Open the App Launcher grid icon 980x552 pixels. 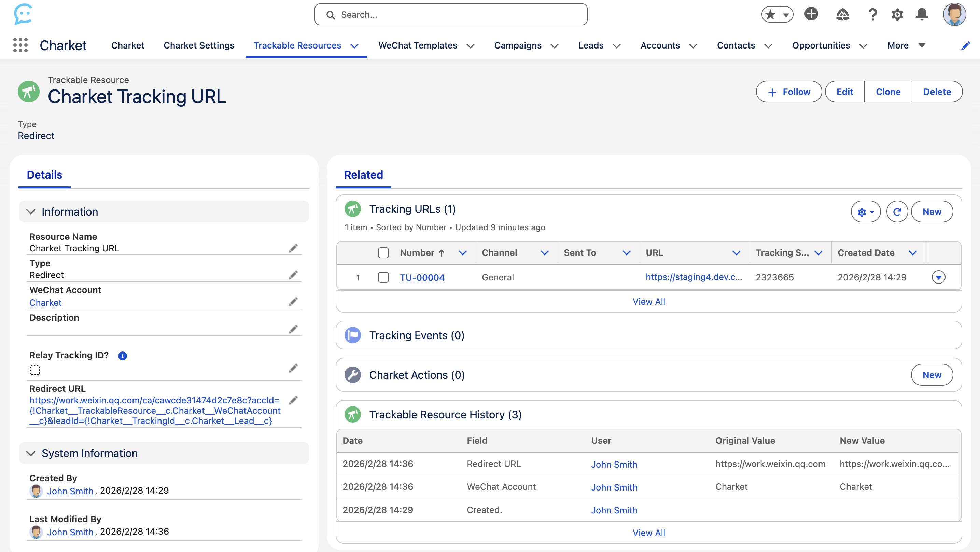click(x=20, y=45)
